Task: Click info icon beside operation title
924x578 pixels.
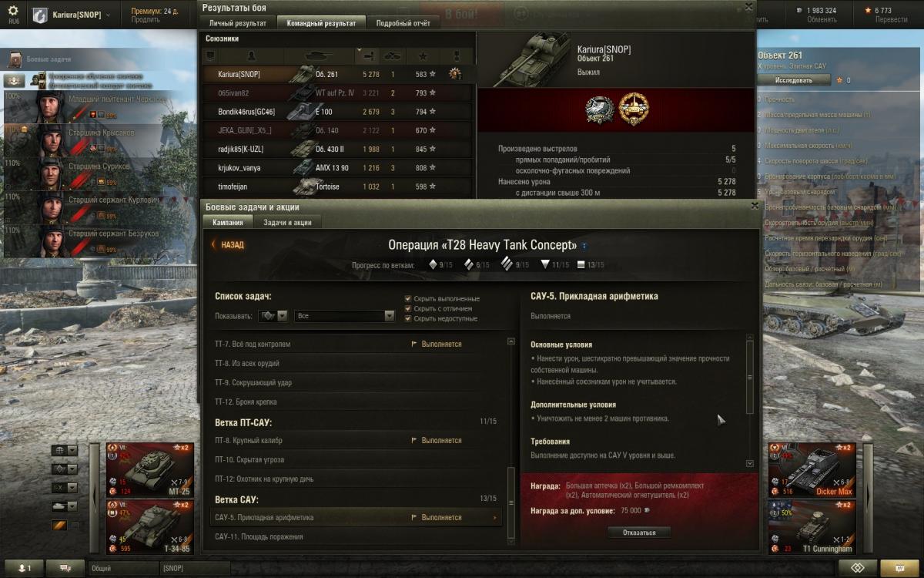Action: tap(584, 246)
